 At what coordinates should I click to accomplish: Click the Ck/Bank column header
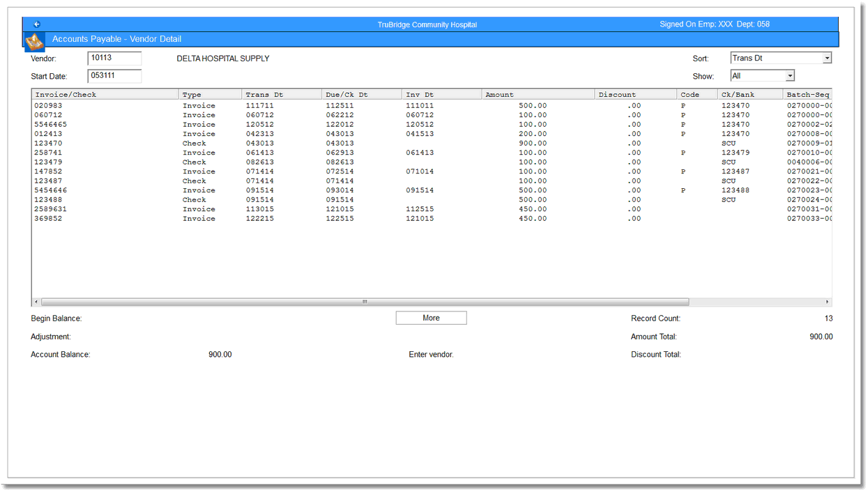(x=750, y=94)
